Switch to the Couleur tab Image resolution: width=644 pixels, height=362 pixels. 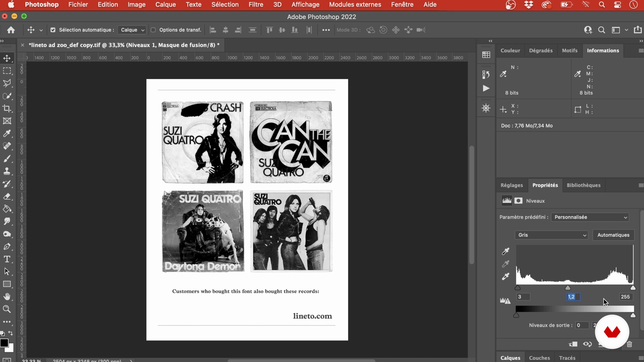coord(510,51)
